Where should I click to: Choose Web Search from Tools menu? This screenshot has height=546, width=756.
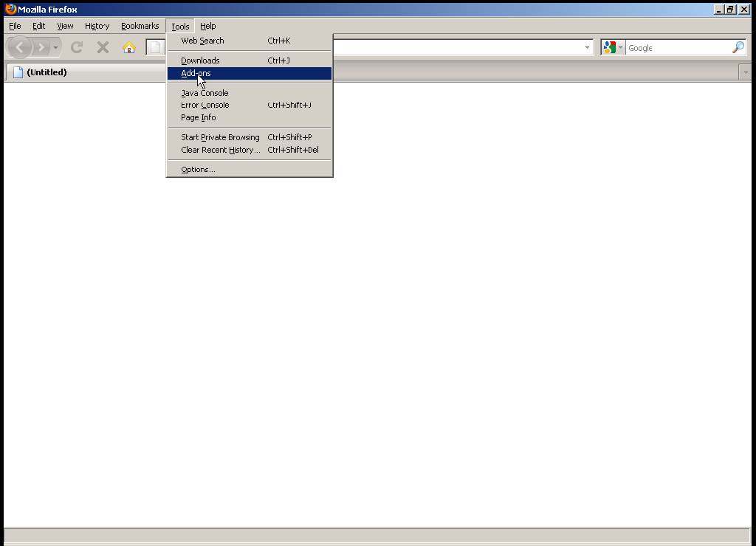pos(250,41)
